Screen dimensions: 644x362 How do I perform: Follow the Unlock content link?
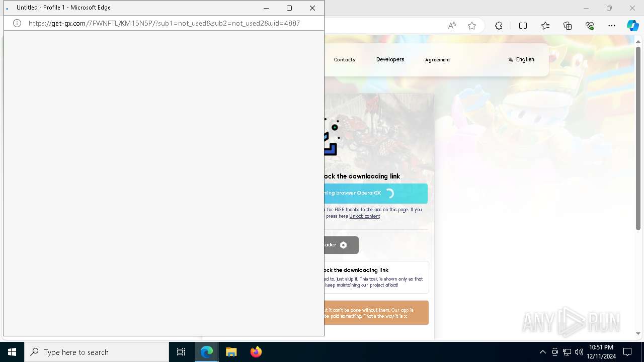click(364, 216)
